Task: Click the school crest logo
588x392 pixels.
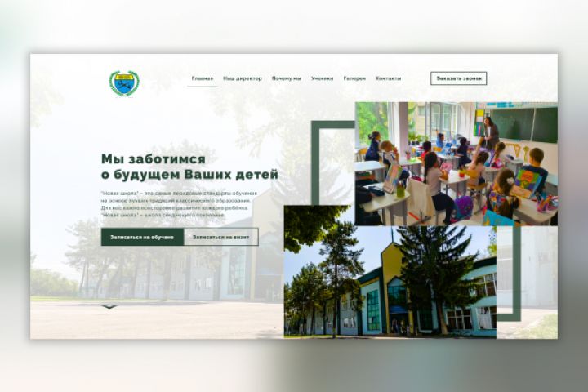Action: tap(124, 83)
